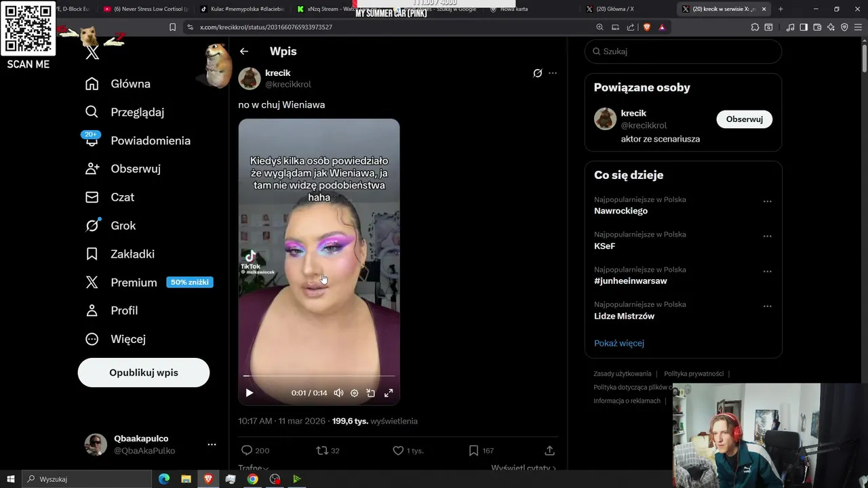Toggle picture-in-picture for video
868x488 pixels.
click(x=371, y=393)
